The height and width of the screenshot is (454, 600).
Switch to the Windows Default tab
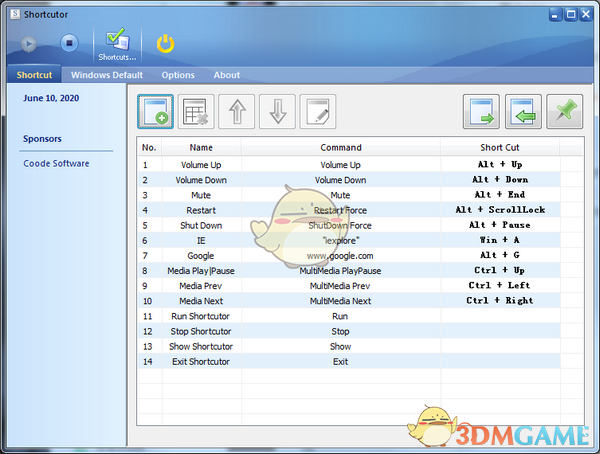107,75
